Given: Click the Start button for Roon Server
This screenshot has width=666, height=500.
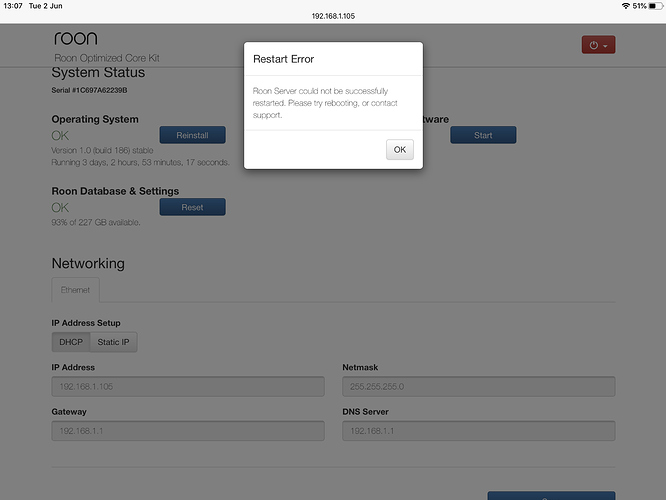Looking at the screenshot, I should [483, 135].
